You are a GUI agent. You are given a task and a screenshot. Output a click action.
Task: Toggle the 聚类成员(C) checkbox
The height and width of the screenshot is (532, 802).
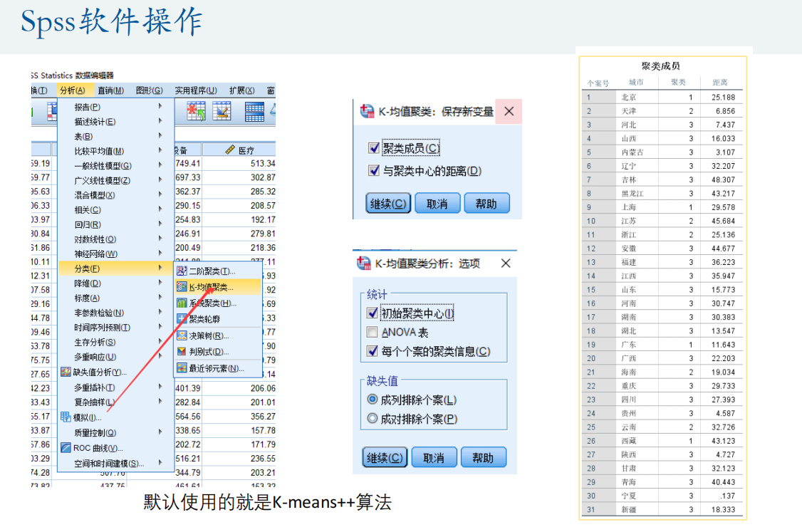coord(374,148)
